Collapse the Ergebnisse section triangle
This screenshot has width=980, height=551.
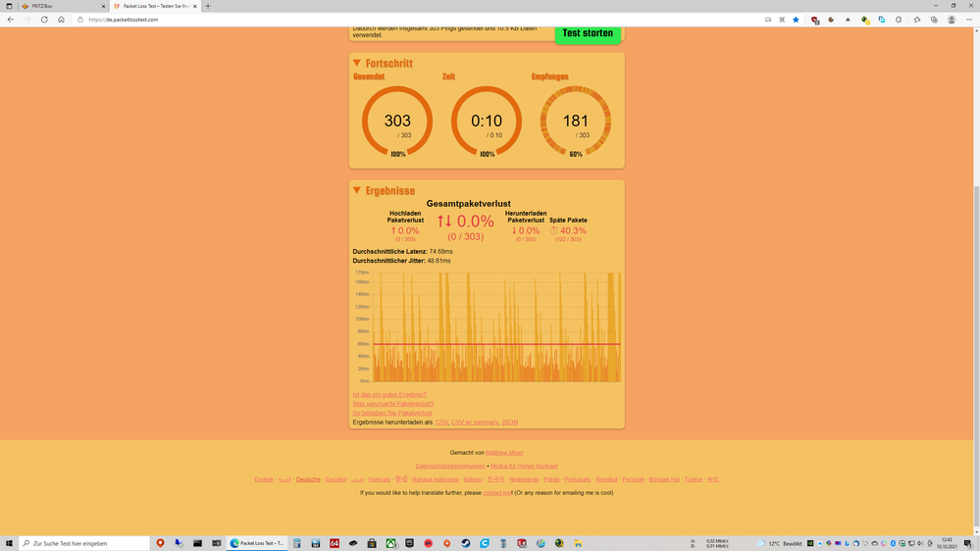click(x=357, y=190)
